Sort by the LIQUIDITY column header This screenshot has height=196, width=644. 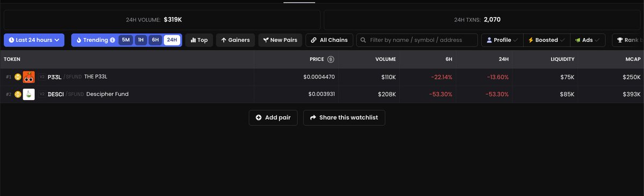pos(562,59)
